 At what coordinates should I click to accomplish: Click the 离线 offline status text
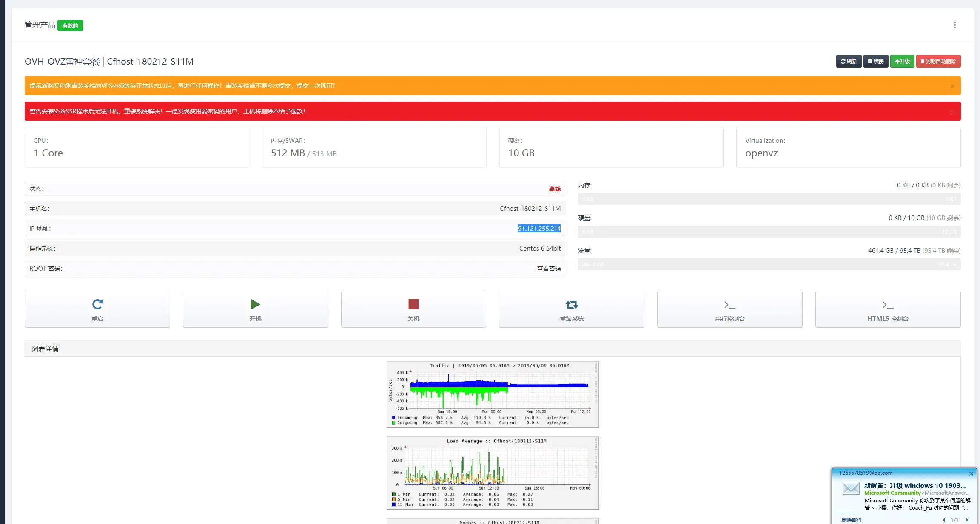(x=555, y=189)
